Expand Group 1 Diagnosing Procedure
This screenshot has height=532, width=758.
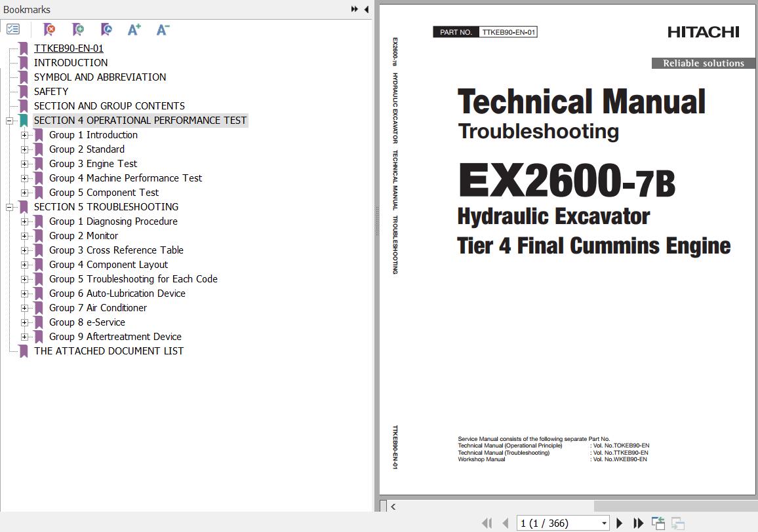click(25, 222)
